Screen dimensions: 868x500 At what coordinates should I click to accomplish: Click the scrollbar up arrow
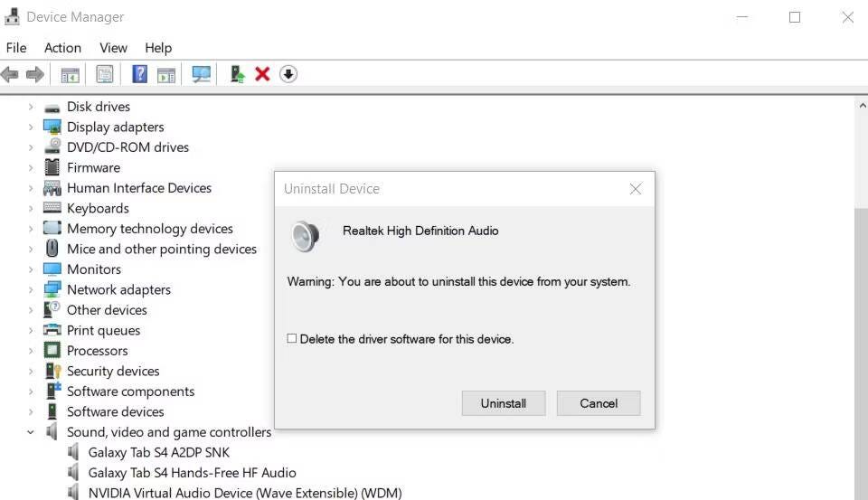(x=862, y=105)
